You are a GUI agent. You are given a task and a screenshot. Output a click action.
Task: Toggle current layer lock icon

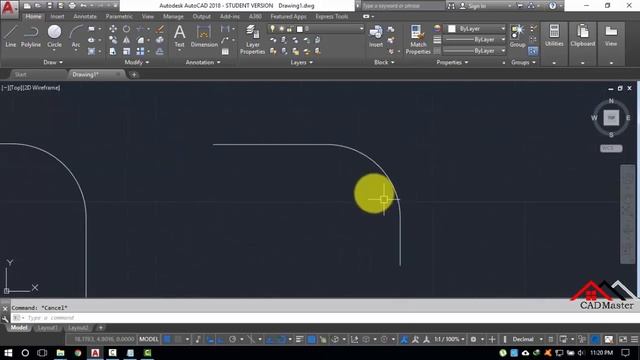coord(290,29)
